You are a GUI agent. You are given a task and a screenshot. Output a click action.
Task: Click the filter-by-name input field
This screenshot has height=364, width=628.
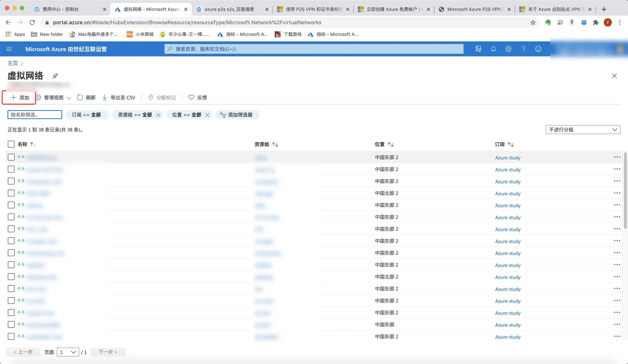[x=35, y=115]
